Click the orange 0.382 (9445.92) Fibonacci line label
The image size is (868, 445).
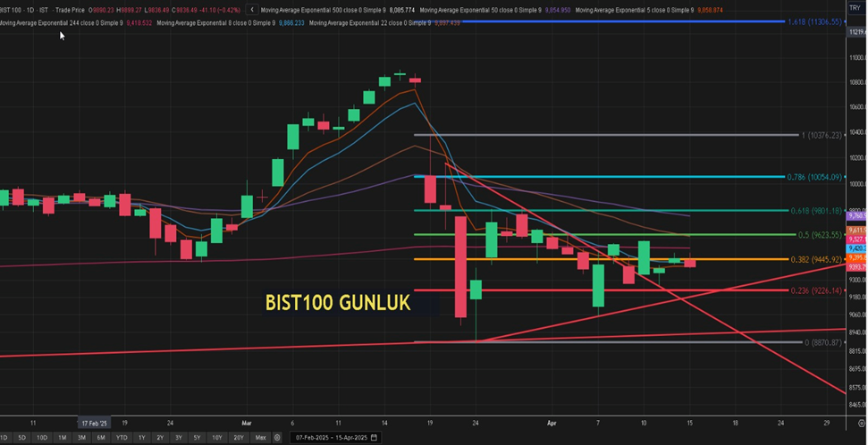pos(817,259)
